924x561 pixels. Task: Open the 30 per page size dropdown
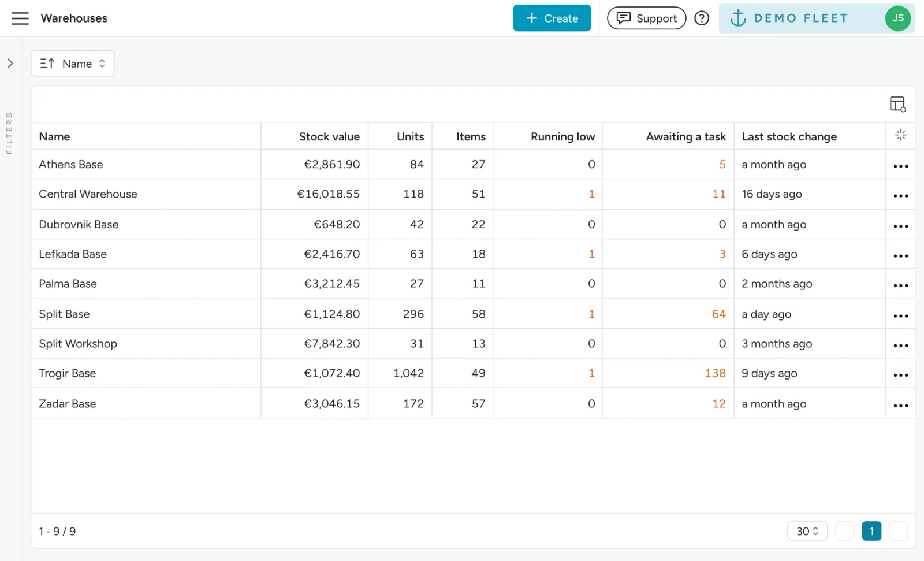[x=807, y=531]
